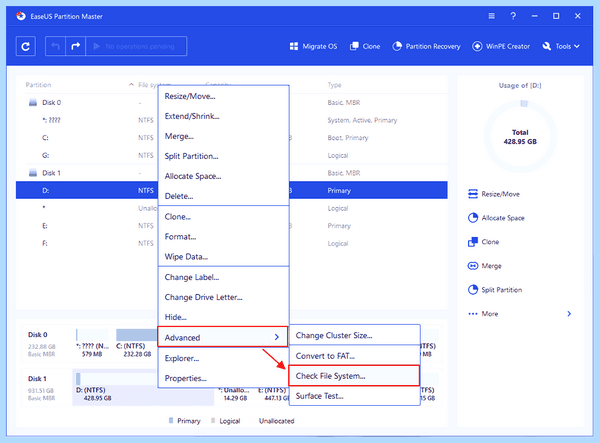Choose Allocate Space... in context menu

tap(223, 176)
